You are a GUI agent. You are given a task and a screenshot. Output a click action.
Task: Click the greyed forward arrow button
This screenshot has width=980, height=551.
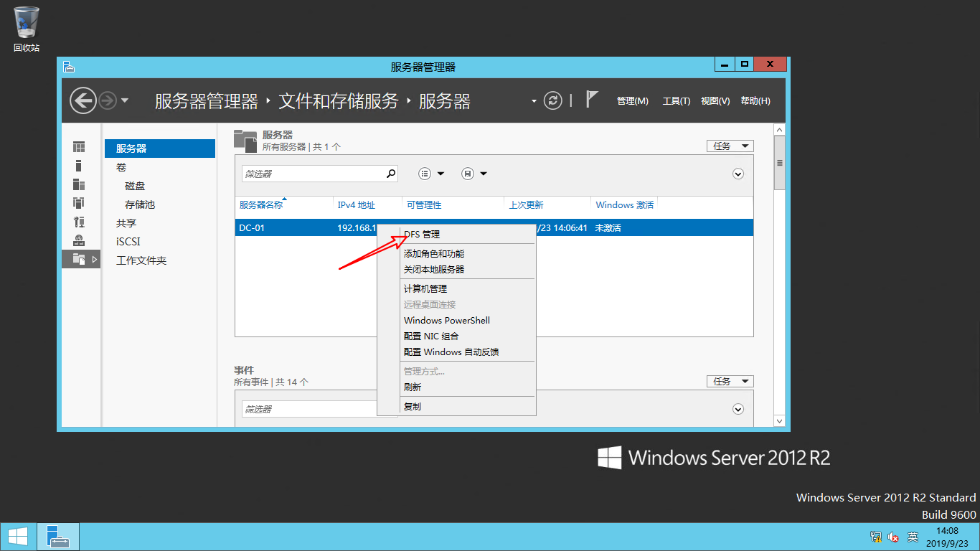point(108,100)
